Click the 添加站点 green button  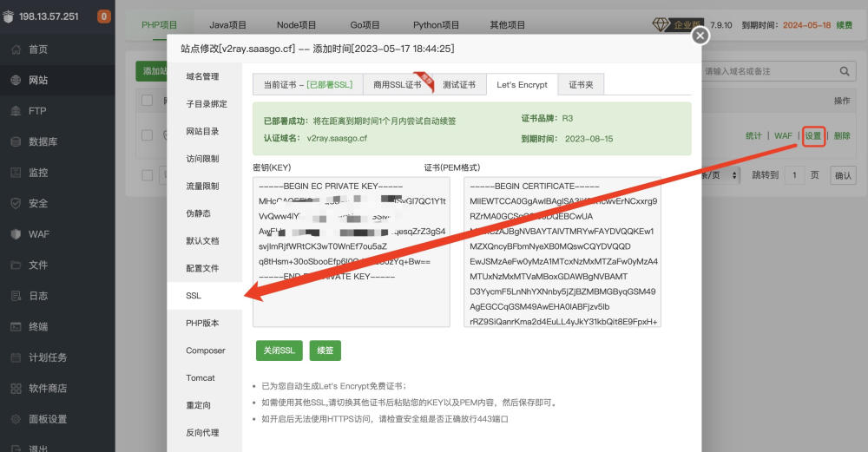(152, 71)
